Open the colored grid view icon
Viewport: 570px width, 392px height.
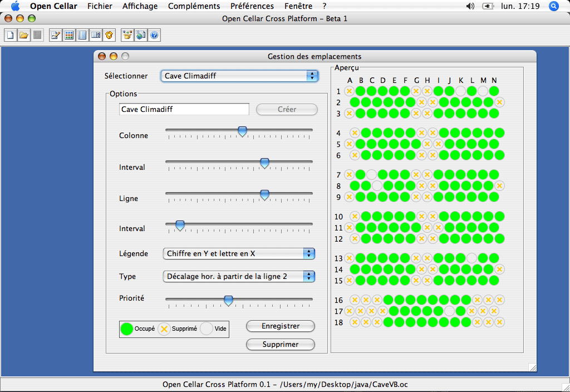69,35
